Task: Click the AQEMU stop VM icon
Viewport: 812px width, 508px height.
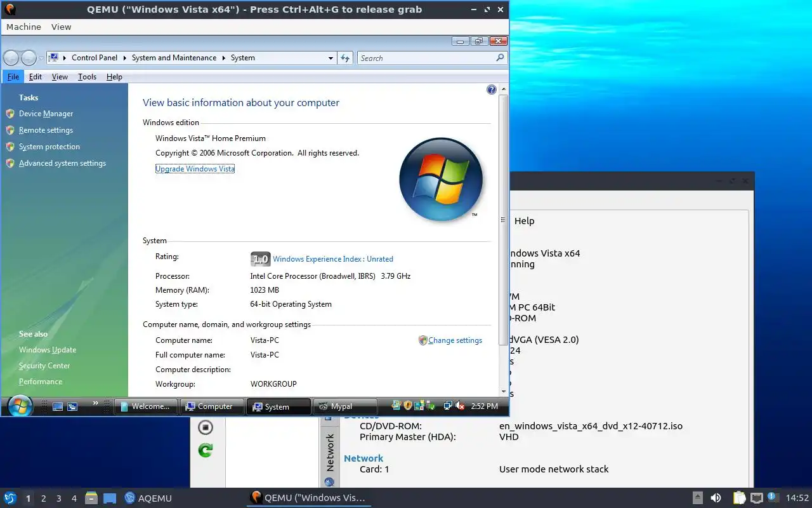Action: pos(206,427)
